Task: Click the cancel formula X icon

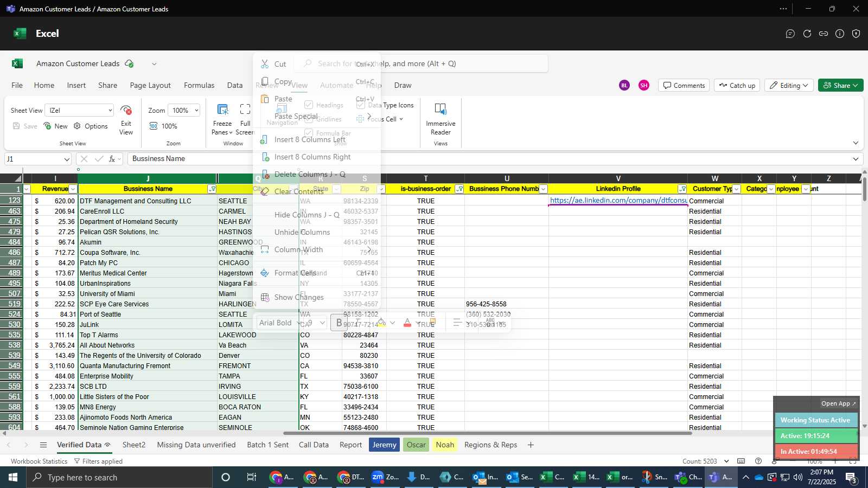Action: 84,159
